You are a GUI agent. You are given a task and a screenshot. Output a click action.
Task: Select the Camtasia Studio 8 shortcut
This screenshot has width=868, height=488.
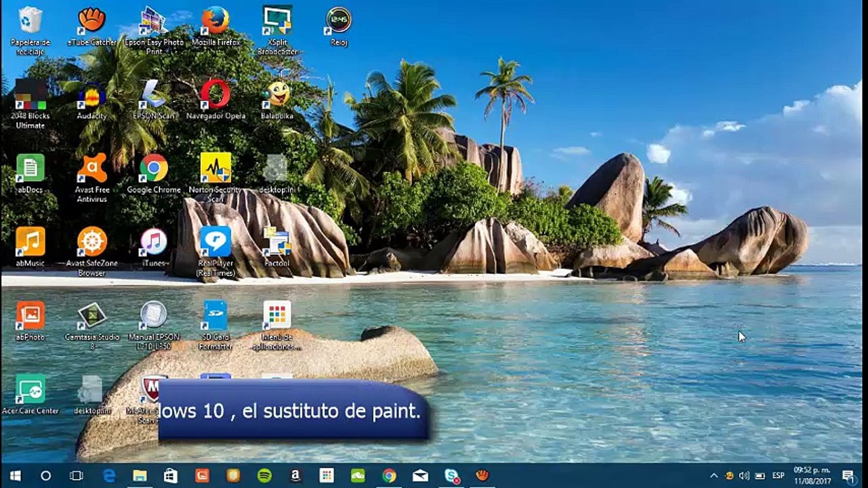point(92,325)
